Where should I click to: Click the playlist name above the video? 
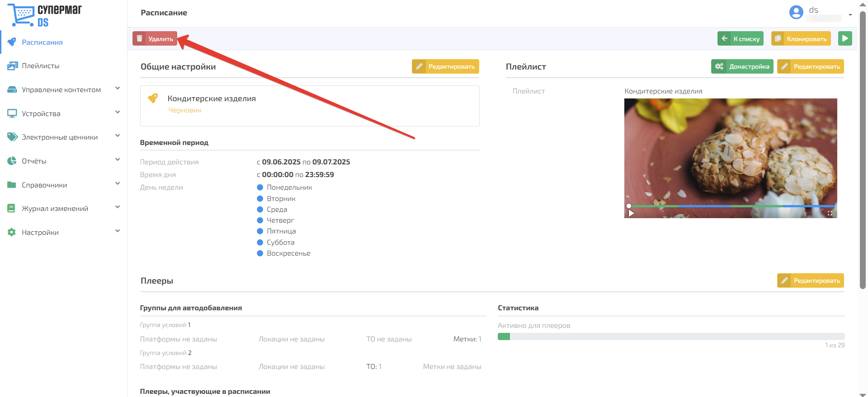[x=663, y=91]
